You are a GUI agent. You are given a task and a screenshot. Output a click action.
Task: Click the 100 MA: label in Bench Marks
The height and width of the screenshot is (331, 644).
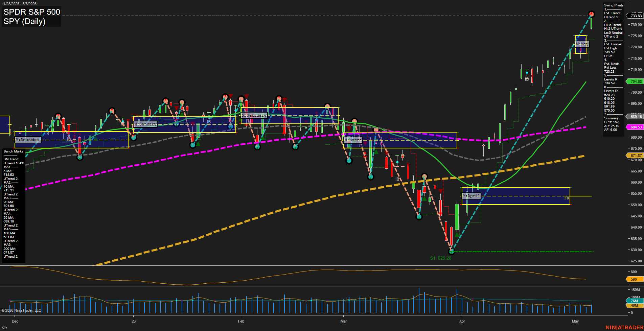[9, 233]
